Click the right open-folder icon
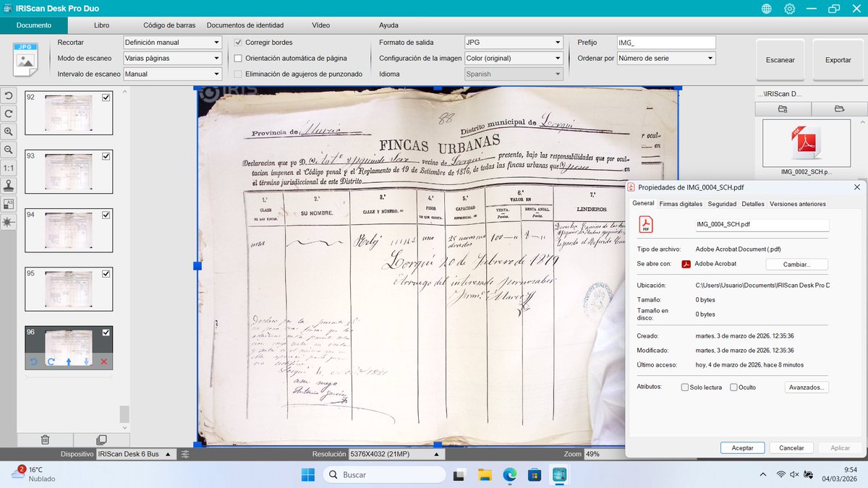This screenshot has height=488, width=868. pos(839,108)
